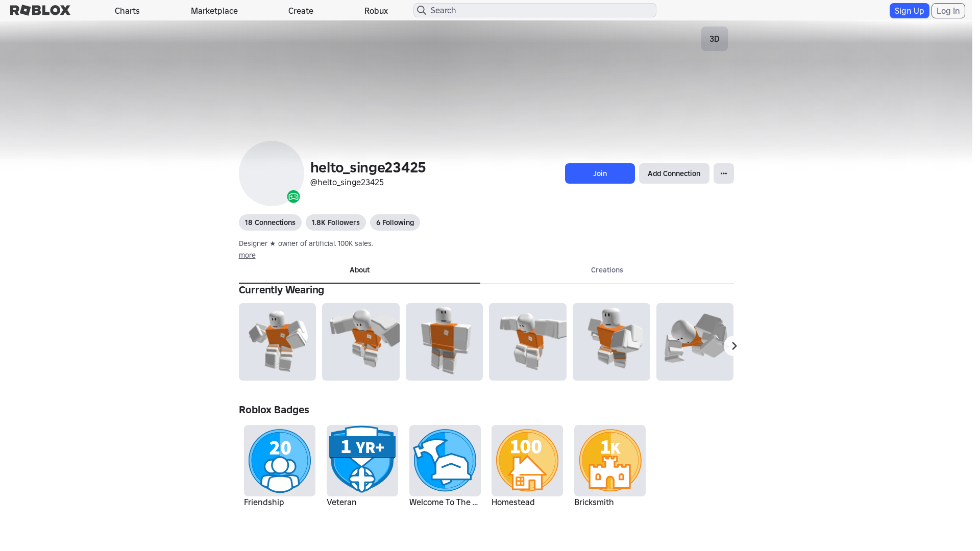Show next Currently Wearing items arrow

click(x=734, y=346)
